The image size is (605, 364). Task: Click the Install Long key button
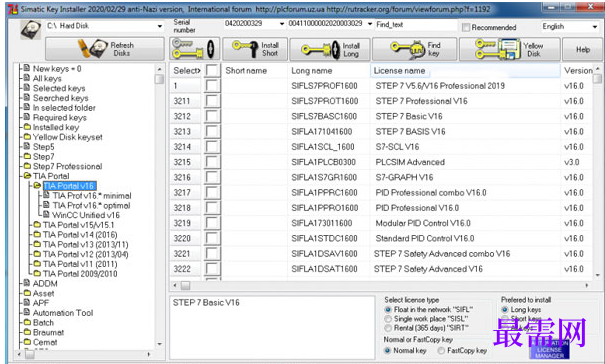(x=330, y=49)
